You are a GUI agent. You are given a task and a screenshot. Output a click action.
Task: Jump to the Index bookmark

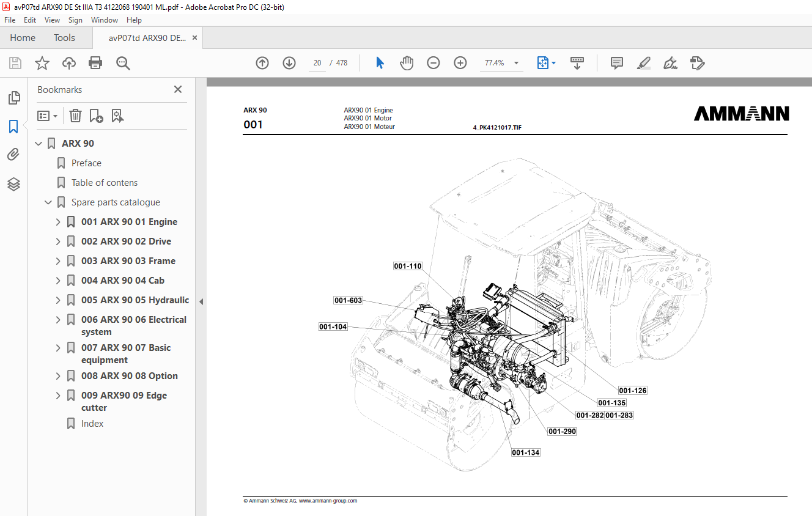pos(92,424)
